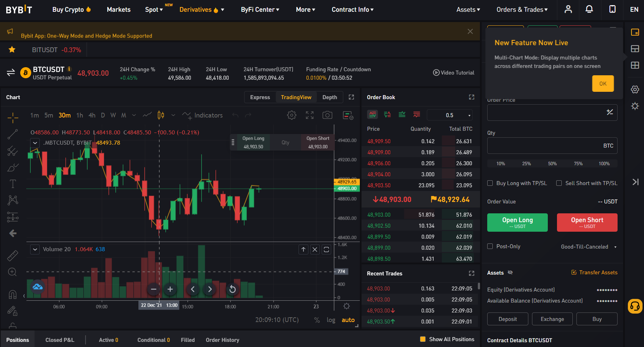Enable Buy Long with TP/SL

490,183
